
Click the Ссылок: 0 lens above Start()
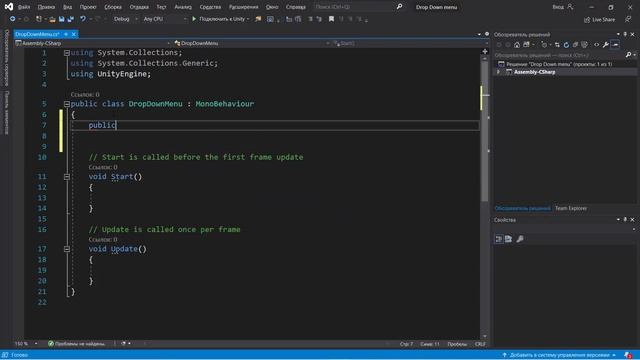tap(103, 167)
